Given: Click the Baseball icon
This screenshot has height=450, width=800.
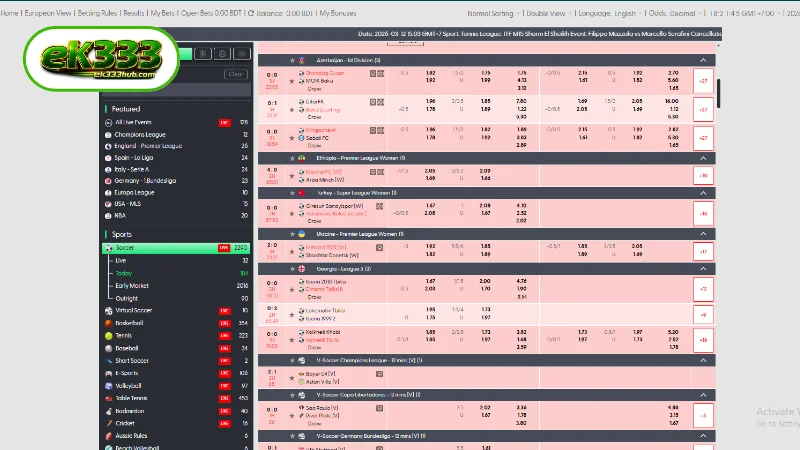Looking at the screenshot, I should 109,348.
